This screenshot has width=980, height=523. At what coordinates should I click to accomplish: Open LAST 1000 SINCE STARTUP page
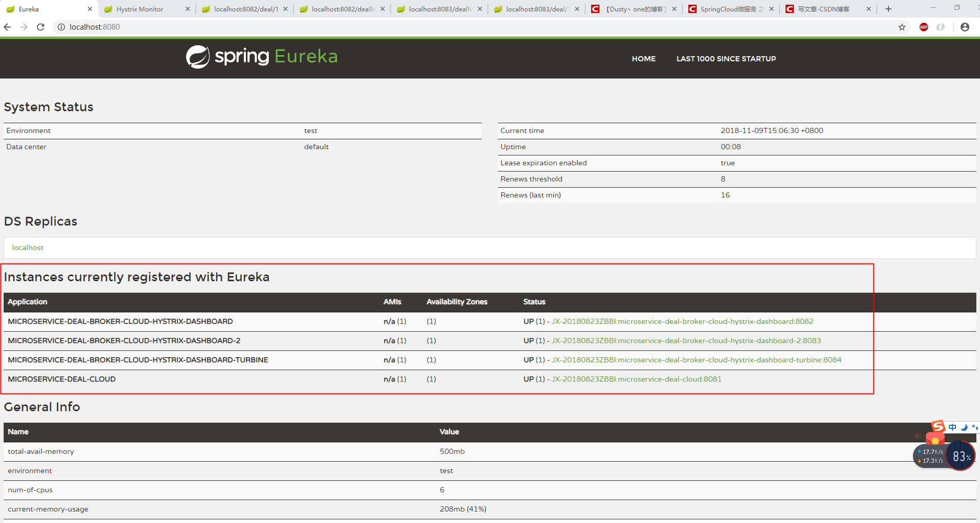[726, 59]
